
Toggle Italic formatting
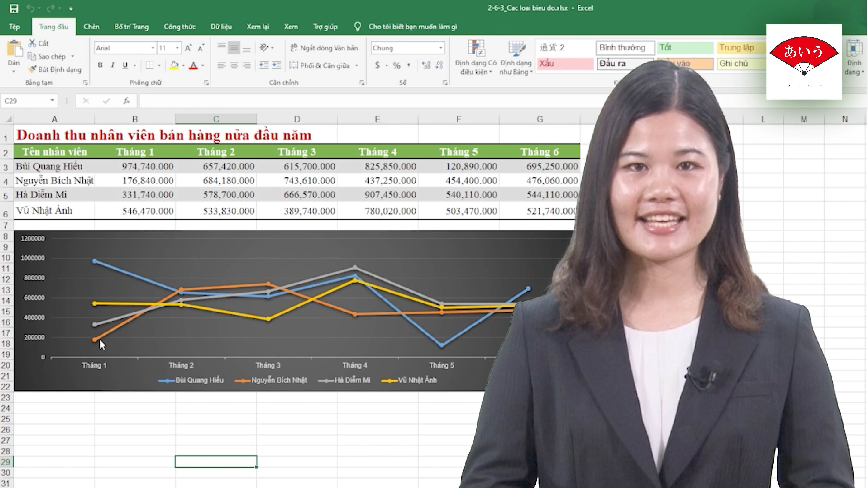(x=113, y=65)
